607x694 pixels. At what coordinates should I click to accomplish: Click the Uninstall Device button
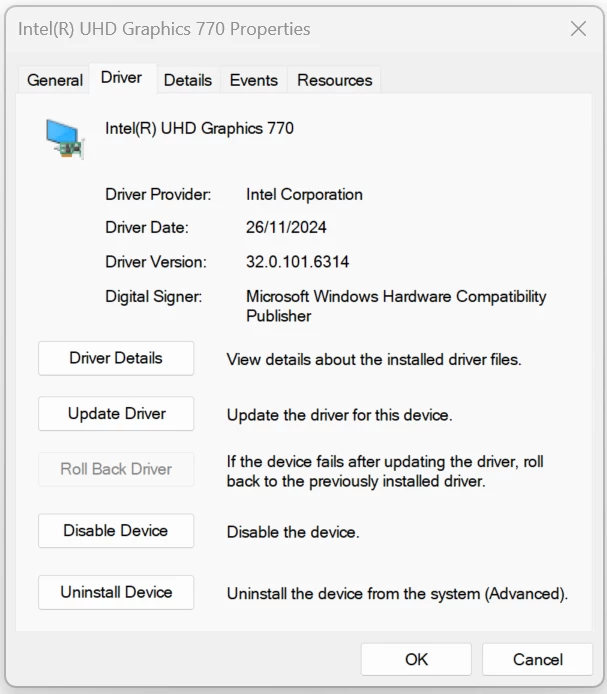click(116, 592)
